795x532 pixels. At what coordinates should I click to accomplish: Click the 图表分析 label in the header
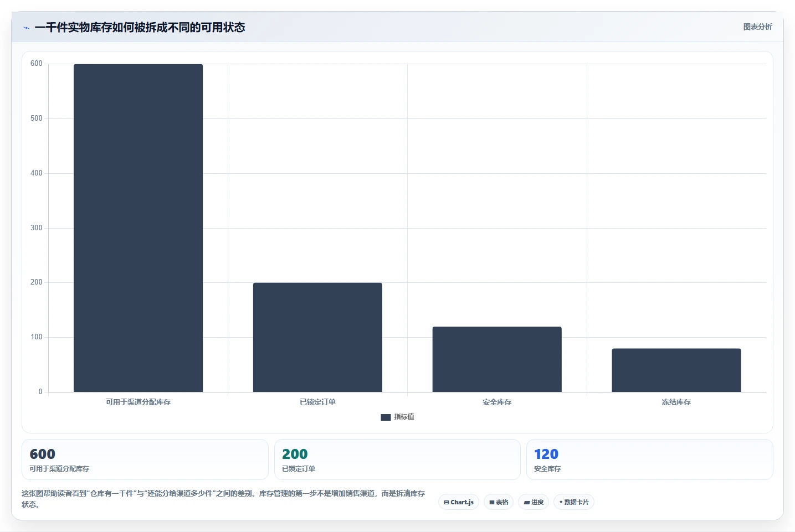click(x=757, y=27)
